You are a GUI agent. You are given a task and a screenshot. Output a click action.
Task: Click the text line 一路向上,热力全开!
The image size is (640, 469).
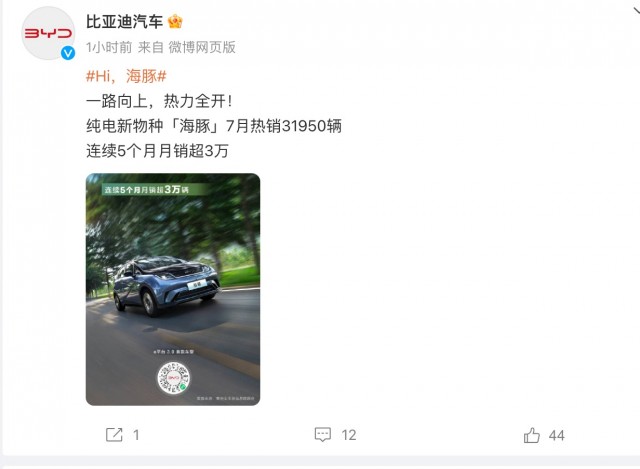click(159, 101)
